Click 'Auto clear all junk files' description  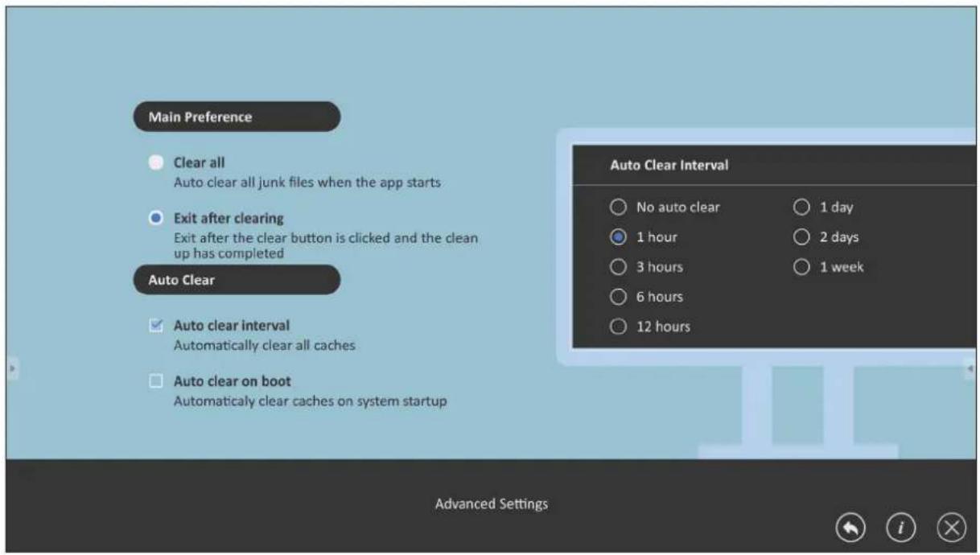tap(307, 183)
